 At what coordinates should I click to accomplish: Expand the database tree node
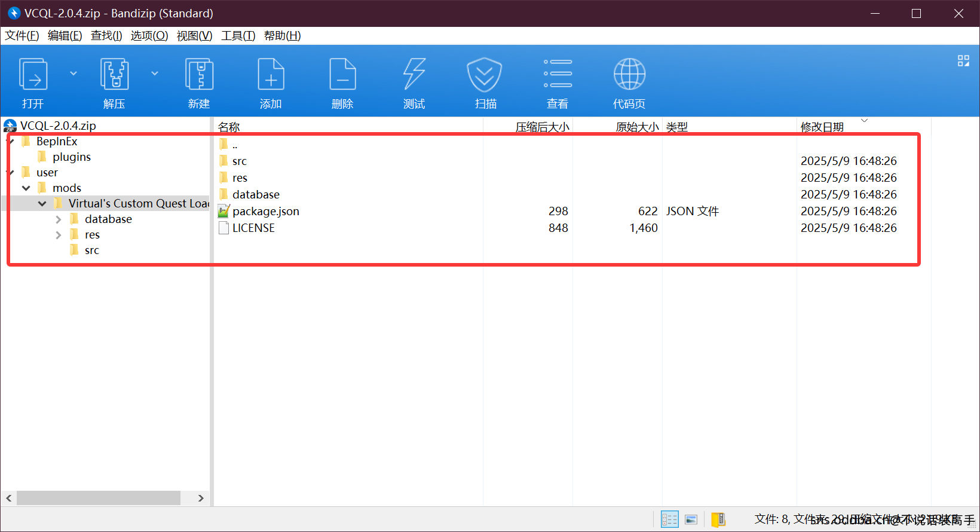tap(59, 219)
